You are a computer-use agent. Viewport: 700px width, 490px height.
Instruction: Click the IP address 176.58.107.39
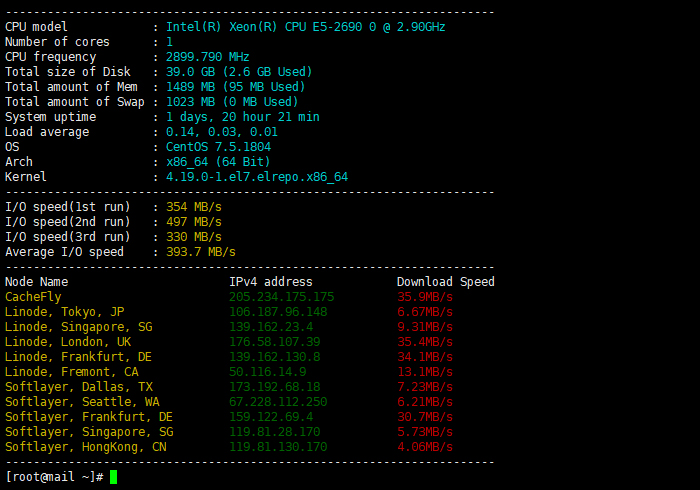275,342
